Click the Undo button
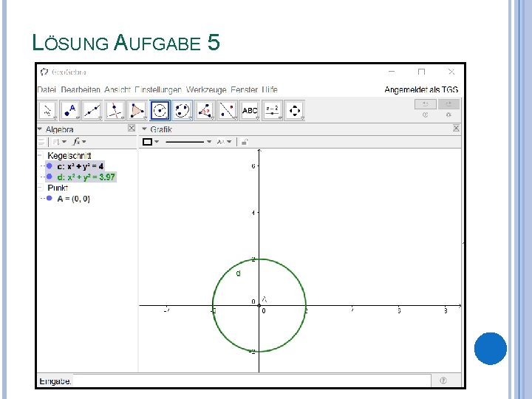This screenshot has height=399, width=532. pos(425,104)
